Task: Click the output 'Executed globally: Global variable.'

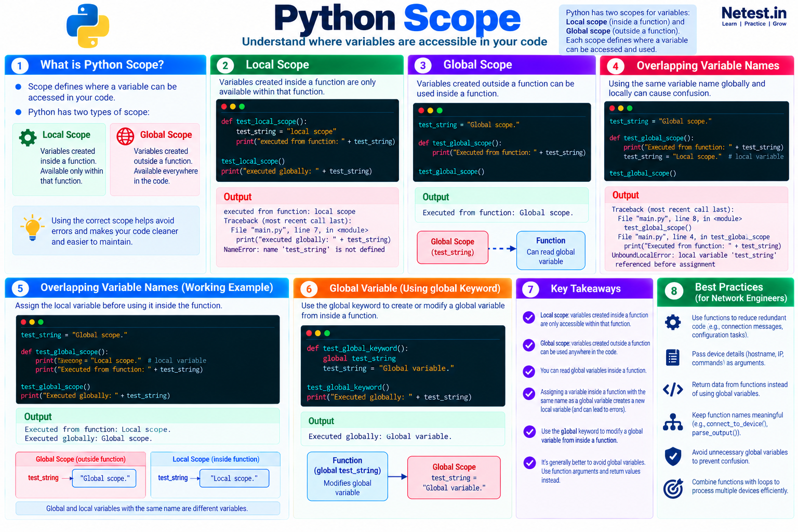Action: click(380, 436)
